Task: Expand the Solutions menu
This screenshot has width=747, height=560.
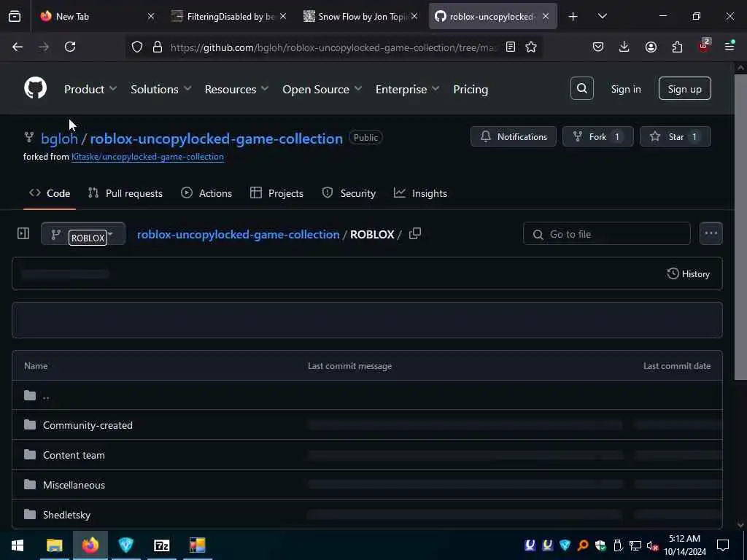Action: tap(160, 89)
